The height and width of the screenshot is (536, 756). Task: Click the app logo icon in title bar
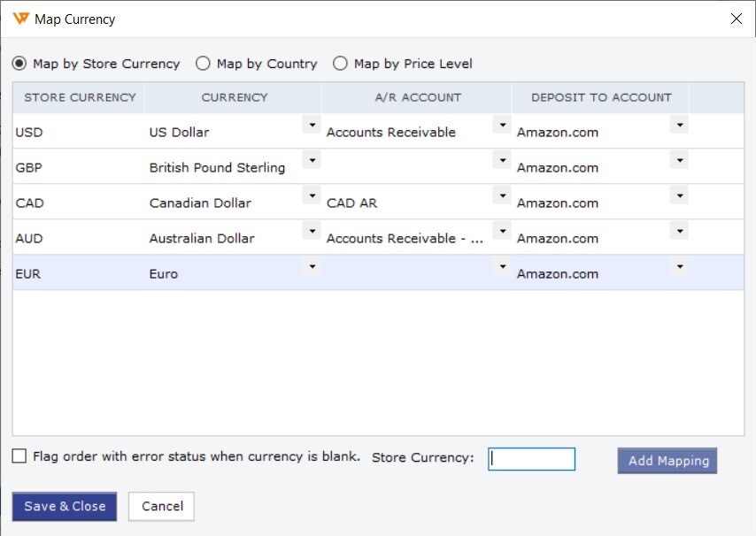point(20,19)
